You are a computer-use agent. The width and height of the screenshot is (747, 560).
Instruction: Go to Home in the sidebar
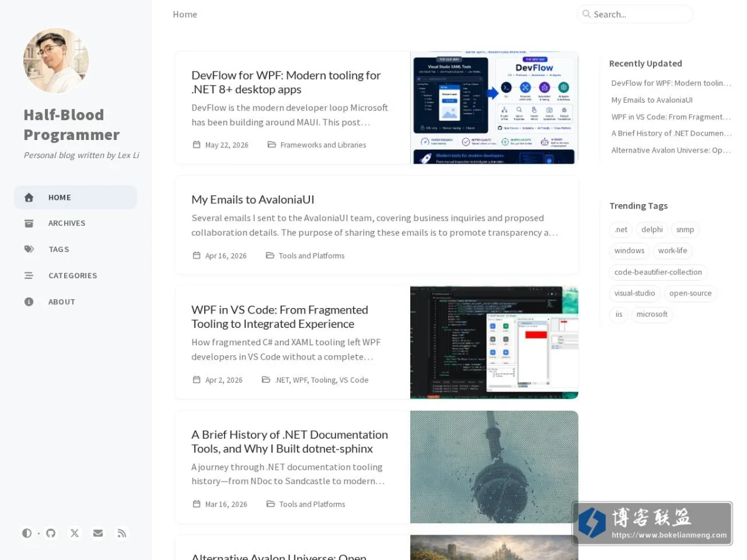[x=75, y=197]
